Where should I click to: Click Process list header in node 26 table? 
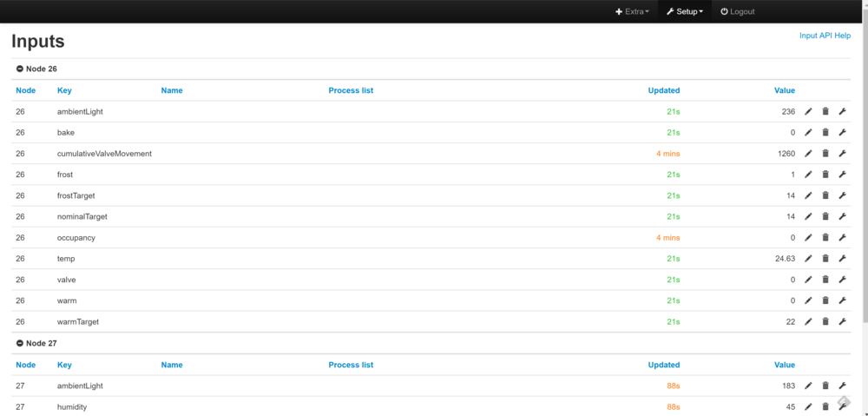[351, 90]
